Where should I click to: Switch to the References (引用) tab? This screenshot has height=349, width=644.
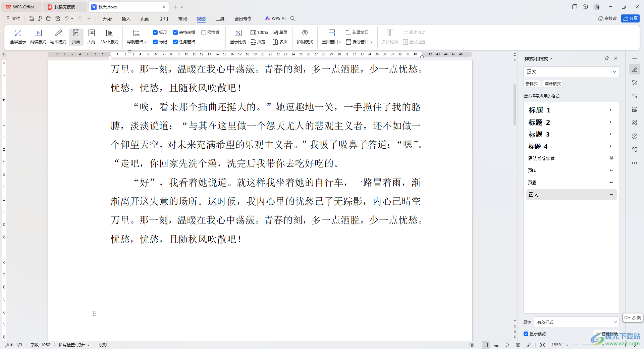pyautogui.click(x=164, y=19)
